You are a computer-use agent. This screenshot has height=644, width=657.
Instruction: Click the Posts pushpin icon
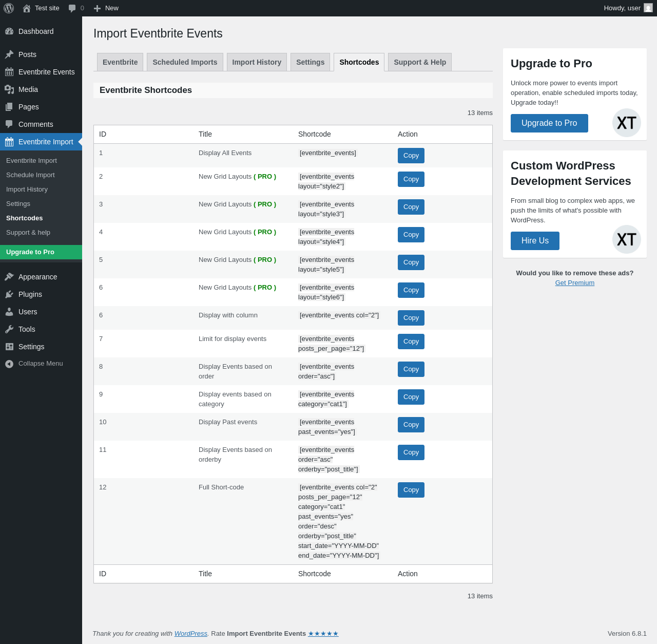9,54
